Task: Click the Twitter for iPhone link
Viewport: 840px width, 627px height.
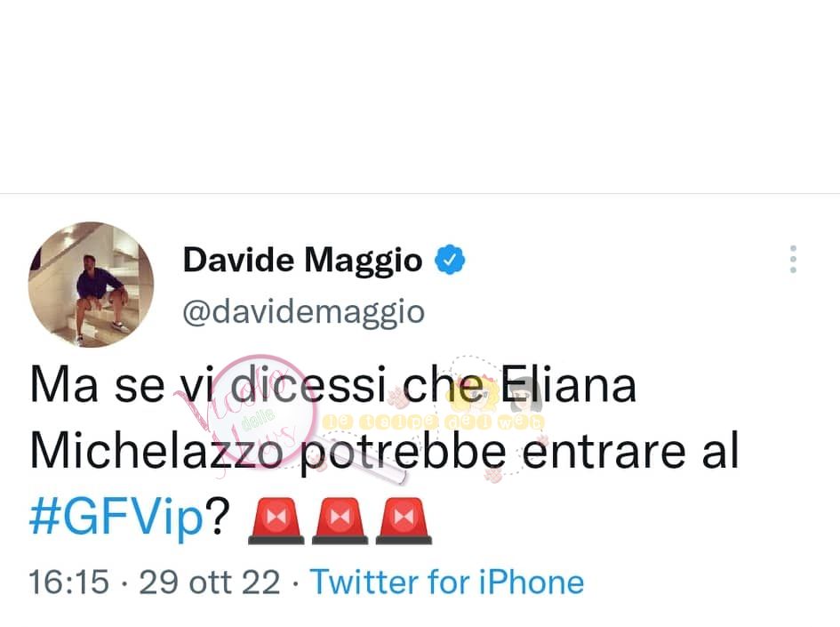Action: click(x=447, y=582)
